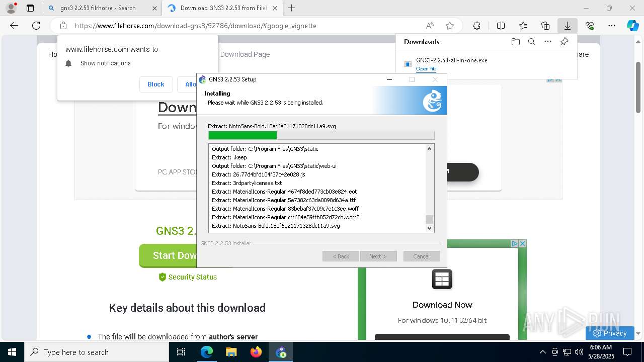Open a new browser tab

coord(291,8)
